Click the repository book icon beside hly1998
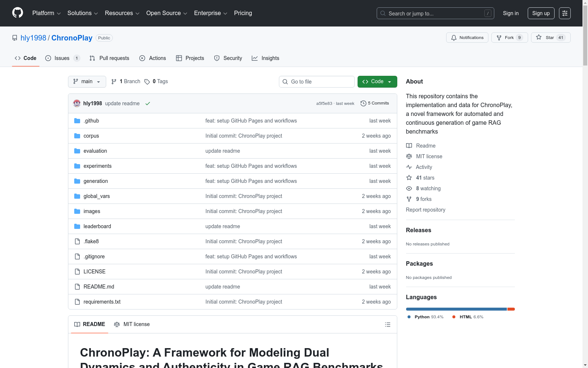This screenshot has width=588, height=368. pos(15,38)
